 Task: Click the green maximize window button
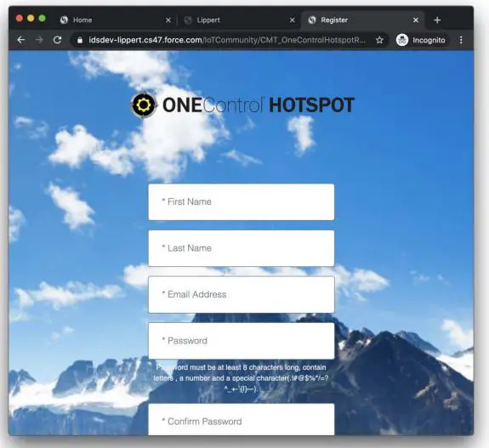pyautogui.click(x=43, y=19)
